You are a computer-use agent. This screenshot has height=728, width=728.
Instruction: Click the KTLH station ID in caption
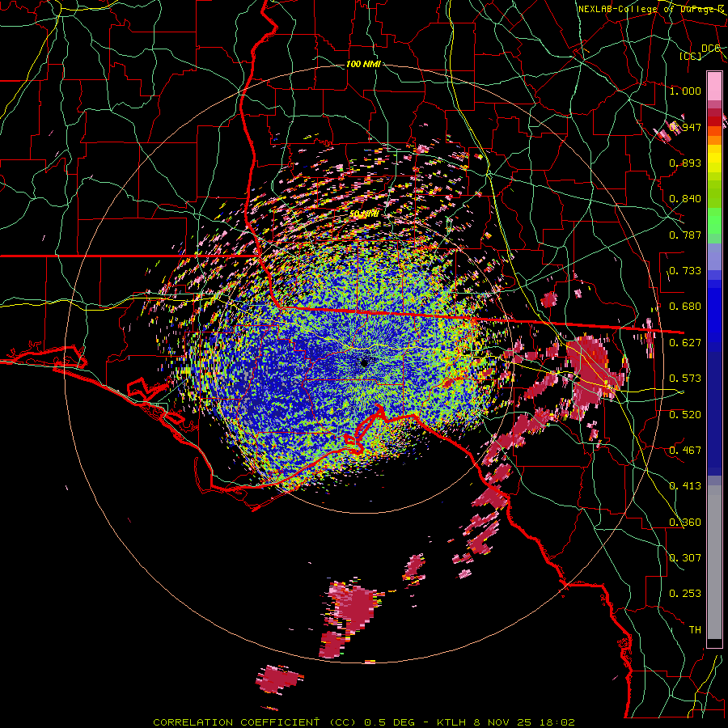point(451,722)
